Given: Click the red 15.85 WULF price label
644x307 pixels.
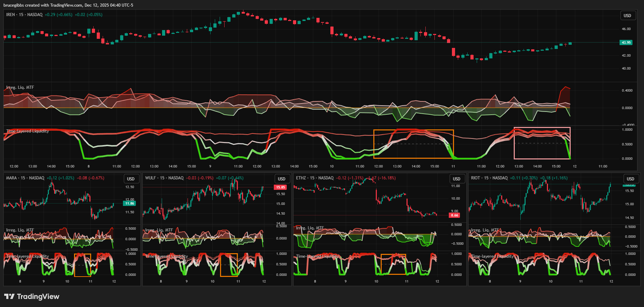Looking at the screenshot, I should (x=280, y=187).
